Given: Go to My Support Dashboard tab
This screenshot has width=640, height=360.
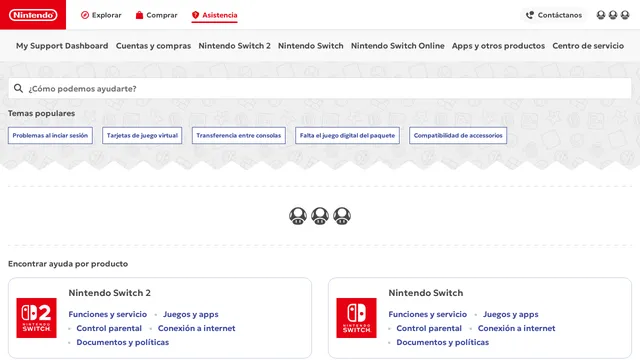Looking at the screenshot, I should point(62,46).
